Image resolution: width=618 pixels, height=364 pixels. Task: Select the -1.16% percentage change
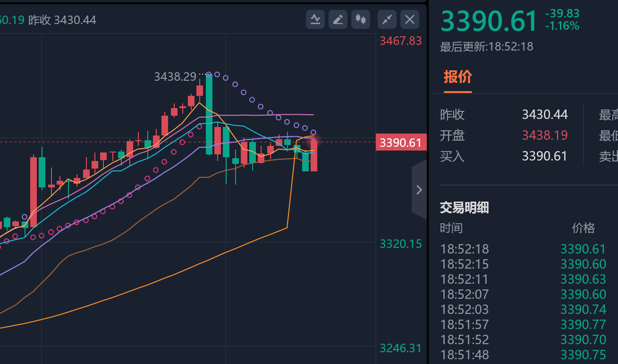(562, 26)
